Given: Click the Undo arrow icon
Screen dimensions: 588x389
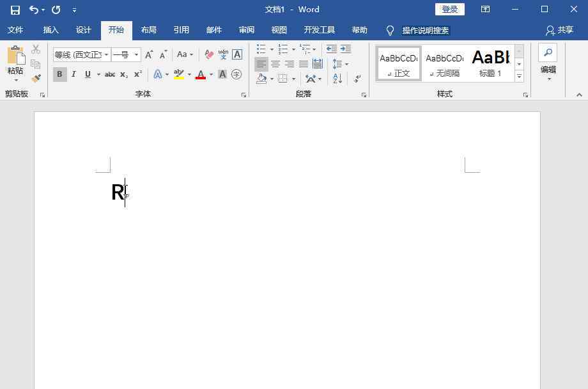Looking at the screenshot, I should pos(34,10).
